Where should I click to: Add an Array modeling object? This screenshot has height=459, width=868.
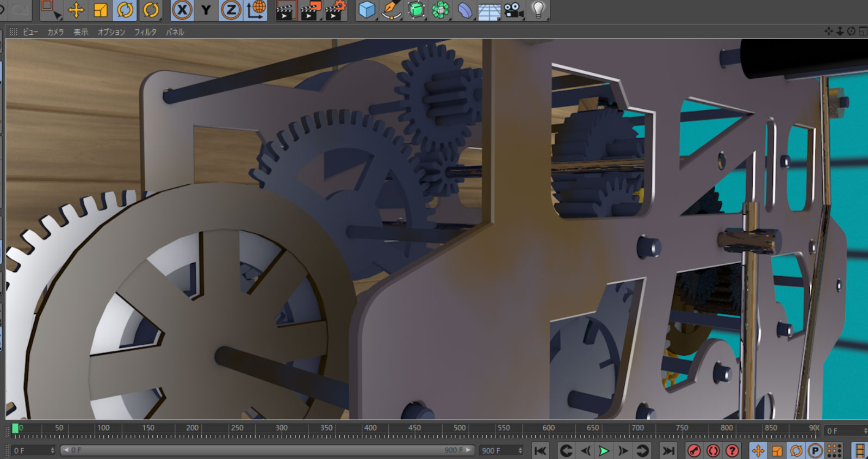(x=441, y=10)
